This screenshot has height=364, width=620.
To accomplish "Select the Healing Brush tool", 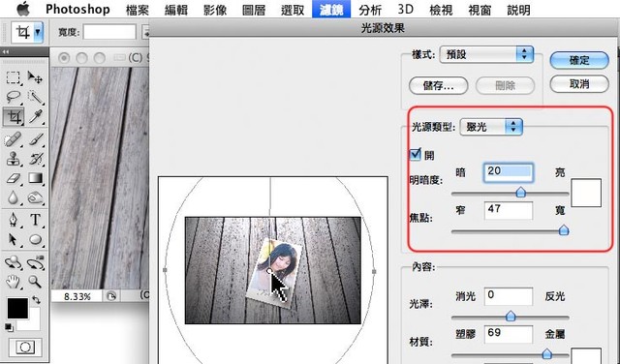I will tap(13, 139).
